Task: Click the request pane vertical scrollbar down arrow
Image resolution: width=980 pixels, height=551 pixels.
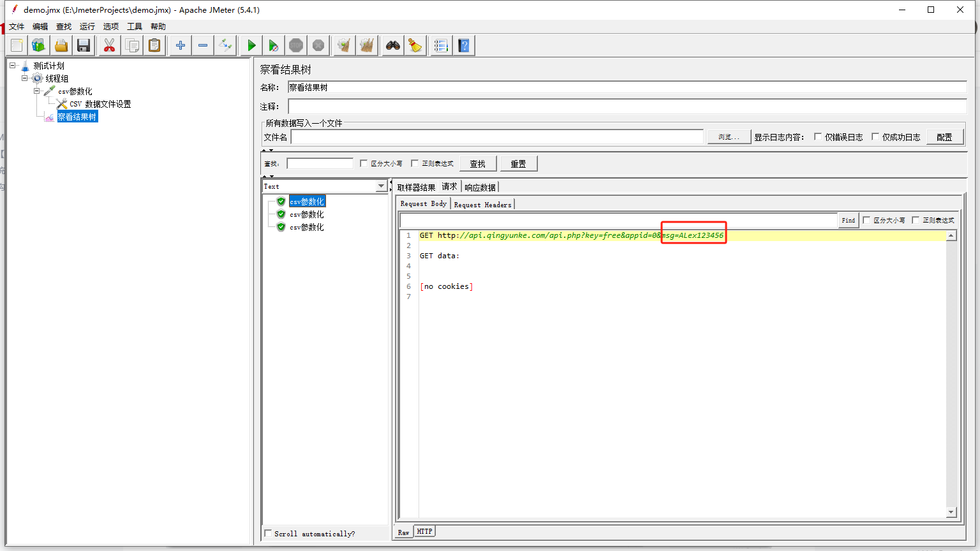Action: click(x=951, y=512)
